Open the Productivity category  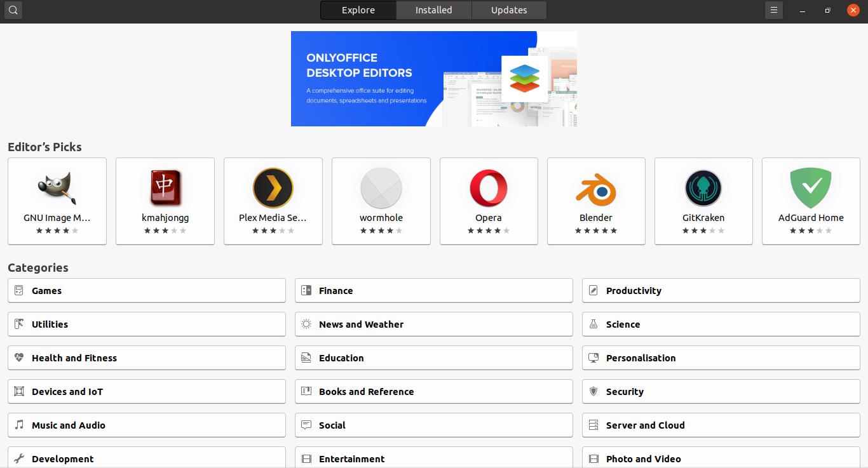(x=721, y=291)
